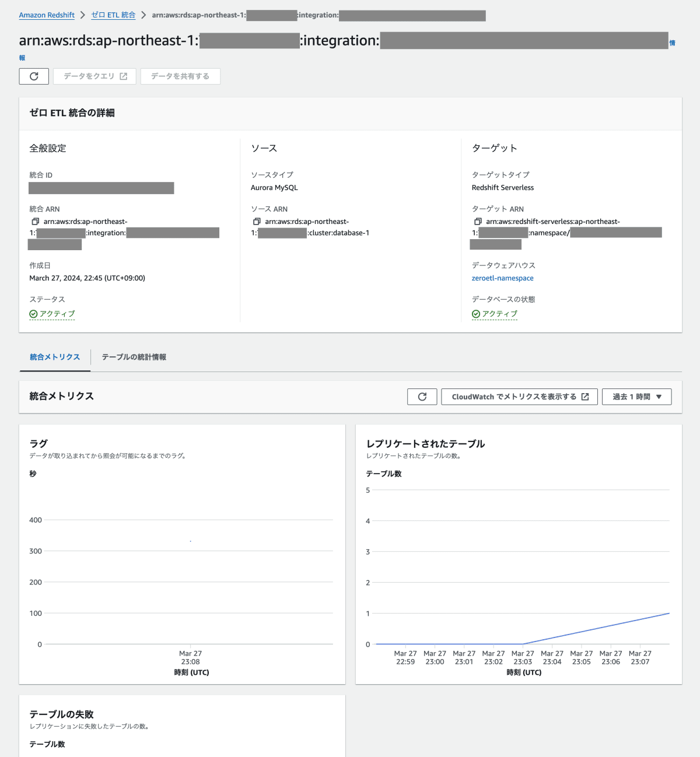Screen dimensions: 700x757
Task: Open the Amazon Redshift breadcrumb link
Action: [x=47, y=15]
